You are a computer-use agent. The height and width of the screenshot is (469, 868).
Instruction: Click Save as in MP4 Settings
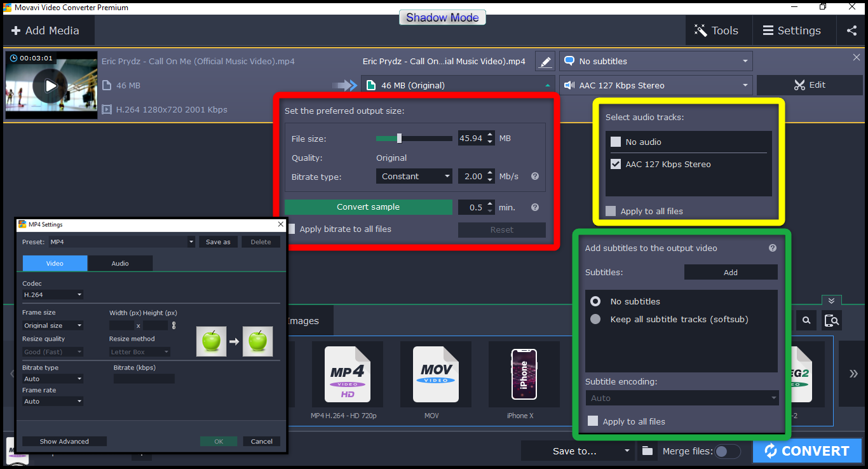pyautogui.click(x=218, y=241)
